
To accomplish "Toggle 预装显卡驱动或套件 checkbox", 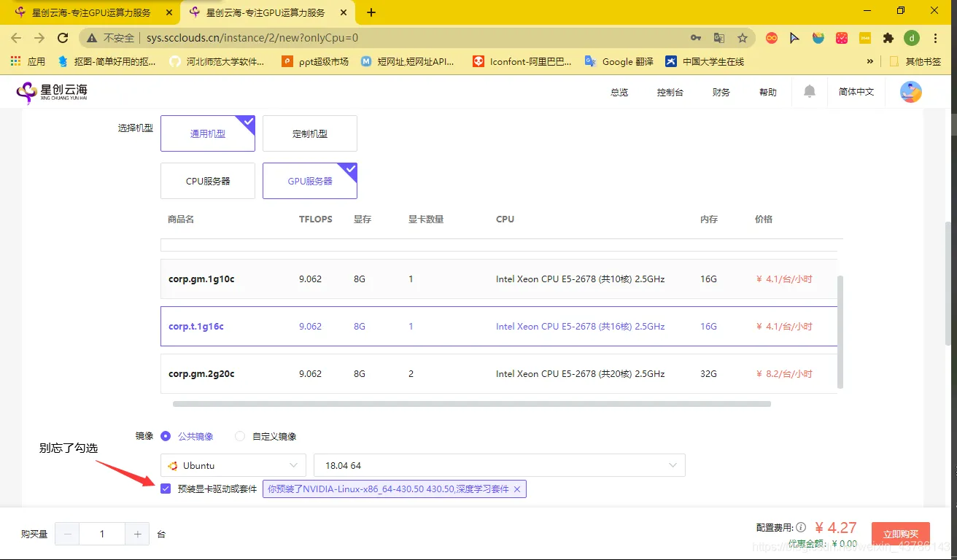I will (x=166, y=489).
